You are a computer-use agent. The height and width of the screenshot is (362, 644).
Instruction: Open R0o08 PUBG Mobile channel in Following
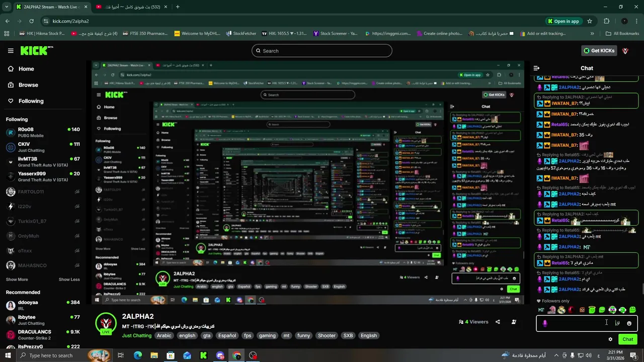pos(43,132)
